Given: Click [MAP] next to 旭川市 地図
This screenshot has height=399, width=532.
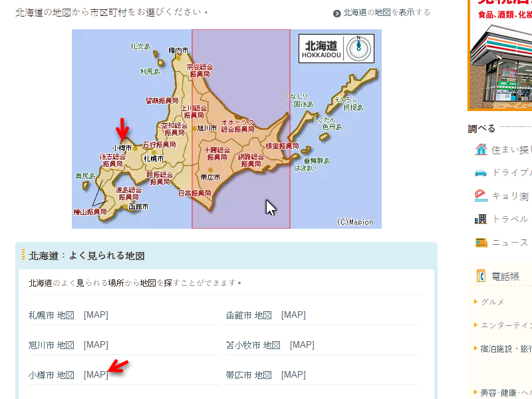Looking at the screenshot, I should click(x=96, y=345).
